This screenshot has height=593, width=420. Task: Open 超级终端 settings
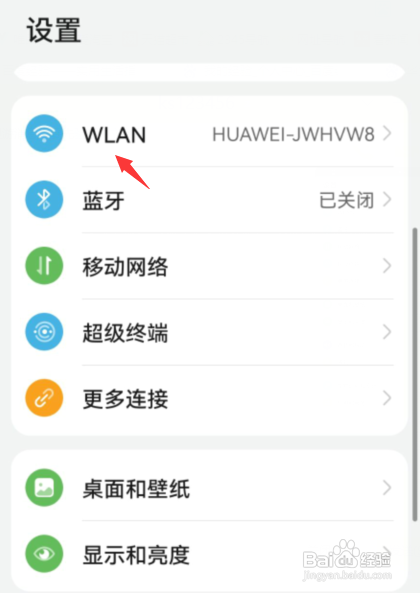coord(210,332)
